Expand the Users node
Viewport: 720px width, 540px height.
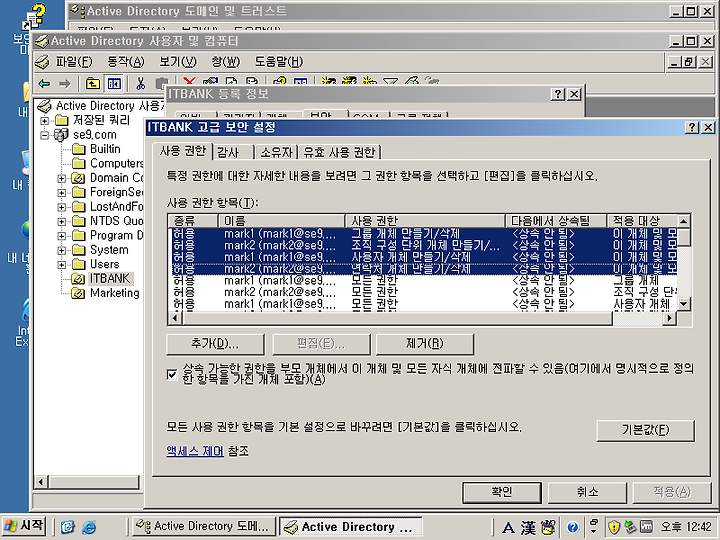[x=62, y=264]
